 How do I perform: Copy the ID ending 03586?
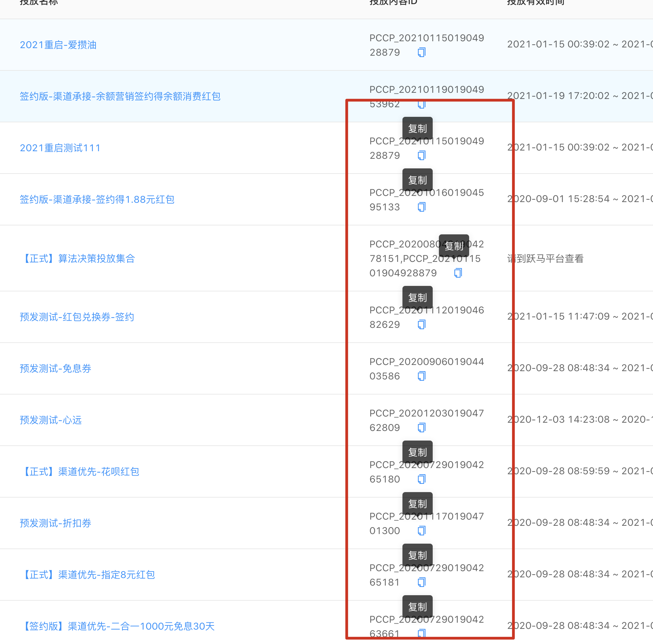(x=422, y=376)
